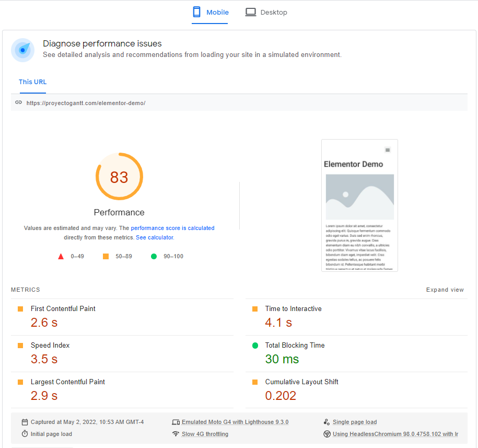The height and width of the screenshot is (448, 478).
Task: Click the 83 performance score gauge
Action: point(119,177)
